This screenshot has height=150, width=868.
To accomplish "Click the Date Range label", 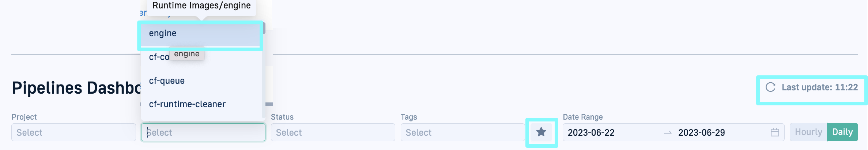I will [582, 117].
